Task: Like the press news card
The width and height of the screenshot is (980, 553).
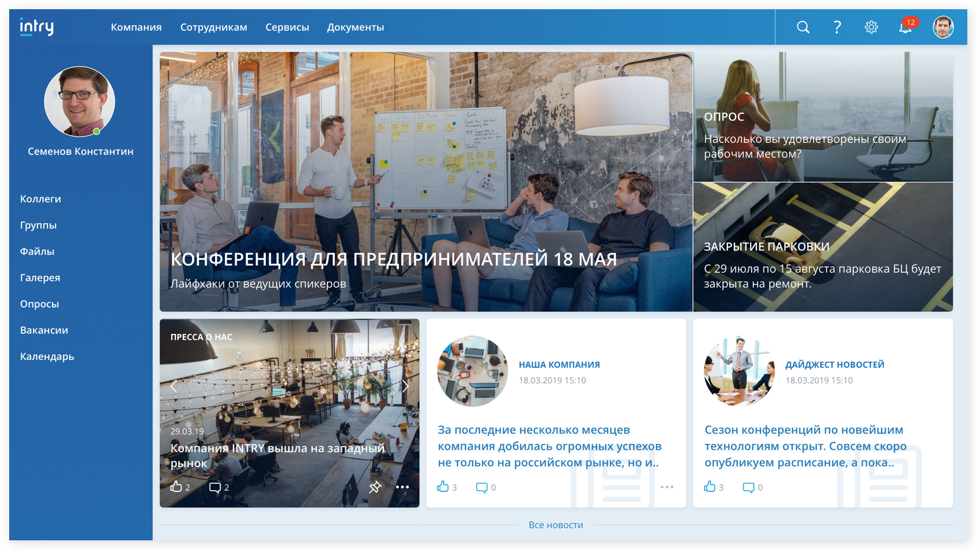Action: (177, 487)
